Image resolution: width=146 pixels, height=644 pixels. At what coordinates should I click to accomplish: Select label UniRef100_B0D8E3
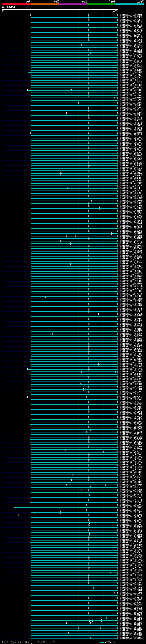point(131,115)
